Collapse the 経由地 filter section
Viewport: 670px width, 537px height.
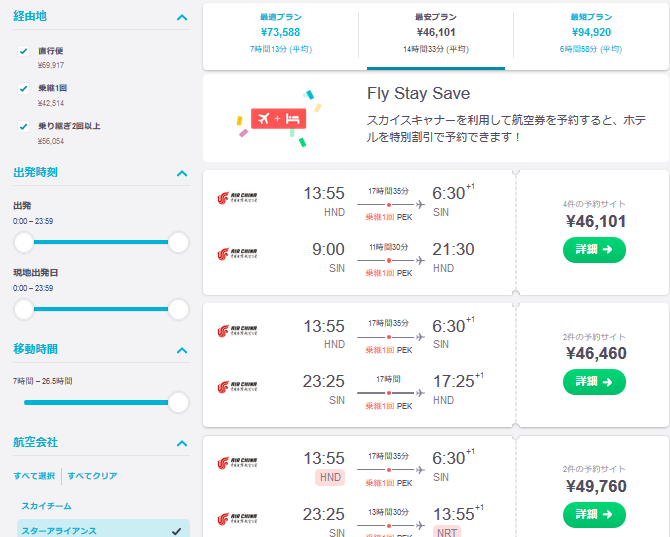181,17
